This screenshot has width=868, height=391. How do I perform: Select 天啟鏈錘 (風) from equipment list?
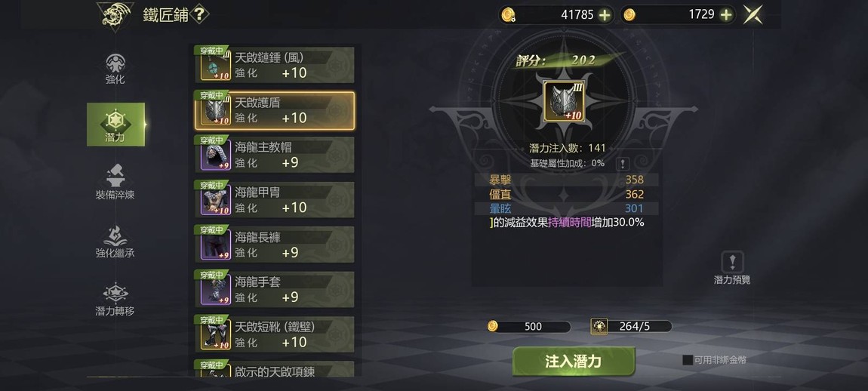coord(275,66)
